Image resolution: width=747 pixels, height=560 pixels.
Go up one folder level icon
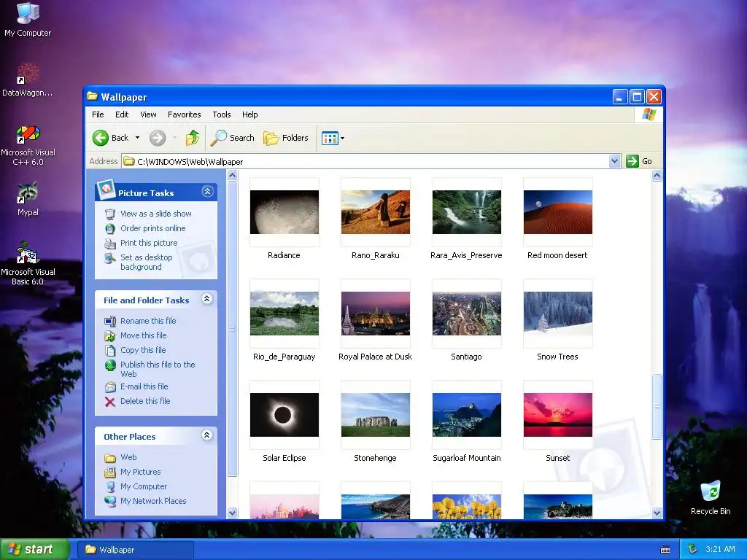[x=193, y=138]
